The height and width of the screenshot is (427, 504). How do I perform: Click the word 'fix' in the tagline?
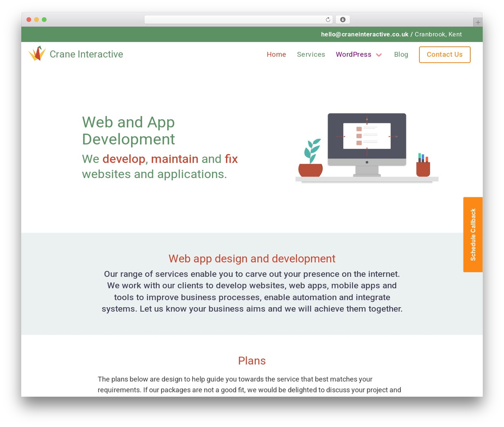coord(231,159)
